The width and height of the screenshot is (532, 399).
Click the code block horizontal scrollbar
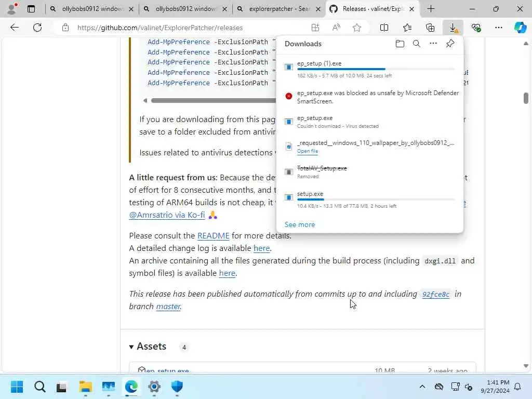coord(213,100)
